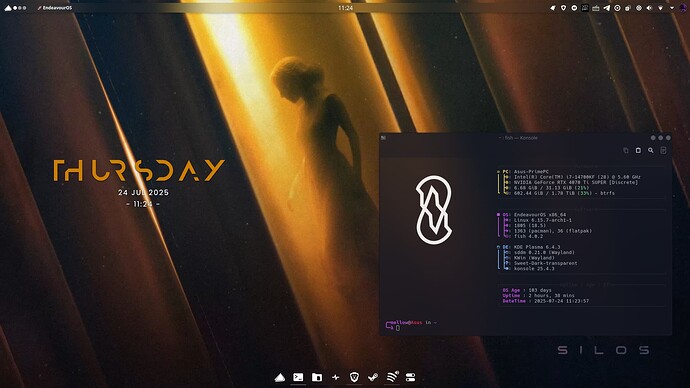Open Steam from the dock
This screenshot has height=388, width=690.
[x=373, y=377]
